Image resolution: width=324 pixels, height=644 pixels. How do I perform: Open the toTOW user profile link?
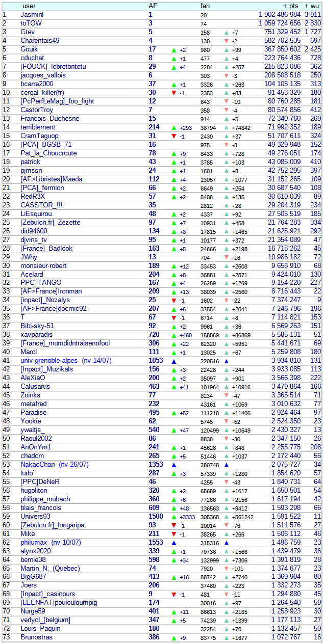[32, 23]
